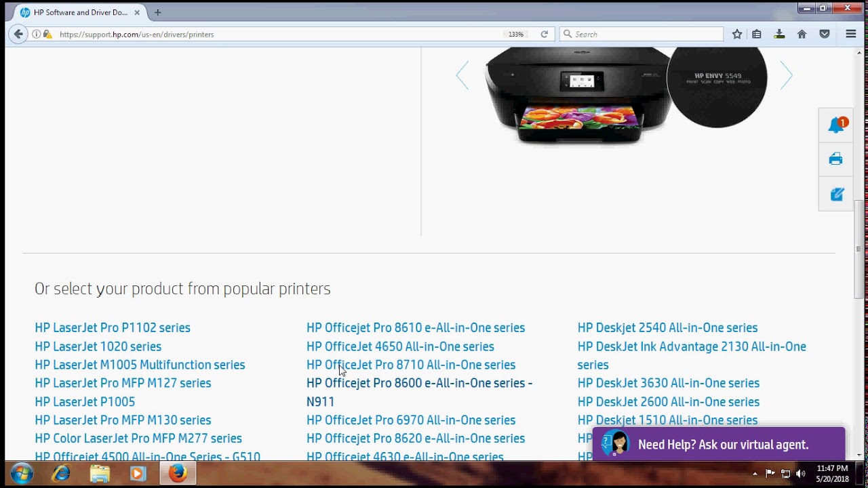Viewport: 868px width, 488px height.
Task: Select the HP Software and Driver Downloads tab
Action: coord(80,12)
